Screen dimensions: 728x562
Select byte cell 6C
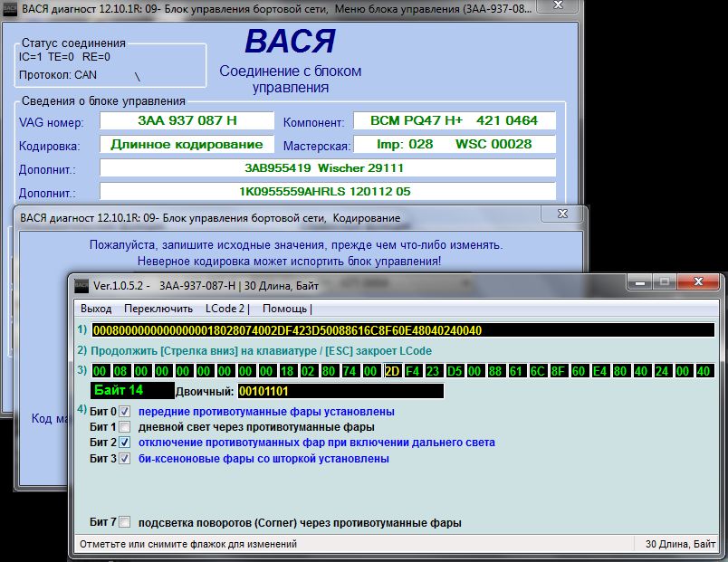537,371
